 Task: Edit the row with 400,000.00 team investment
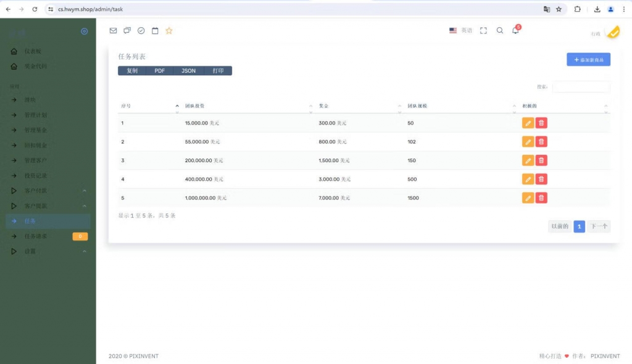(x=528, y=179)
